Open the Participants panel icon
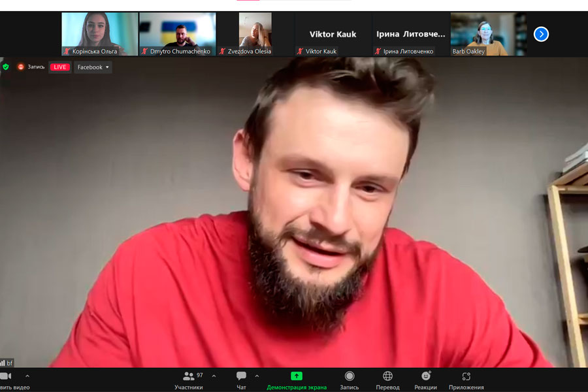The width and height of the screenshot is (588, 392). 188,376
